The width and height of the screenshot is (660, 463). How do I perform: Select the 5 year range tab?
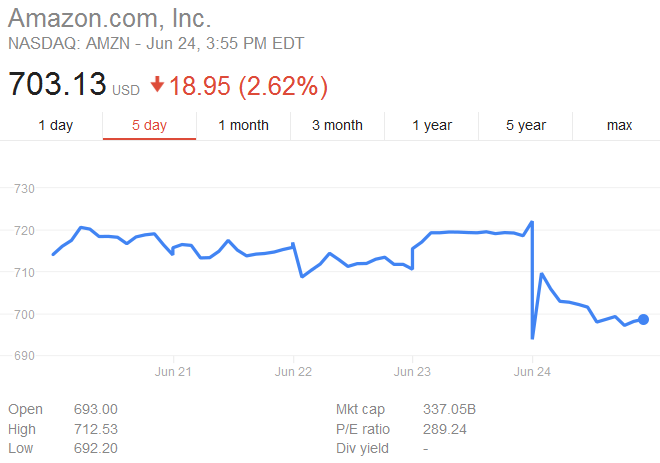point(526,125)
